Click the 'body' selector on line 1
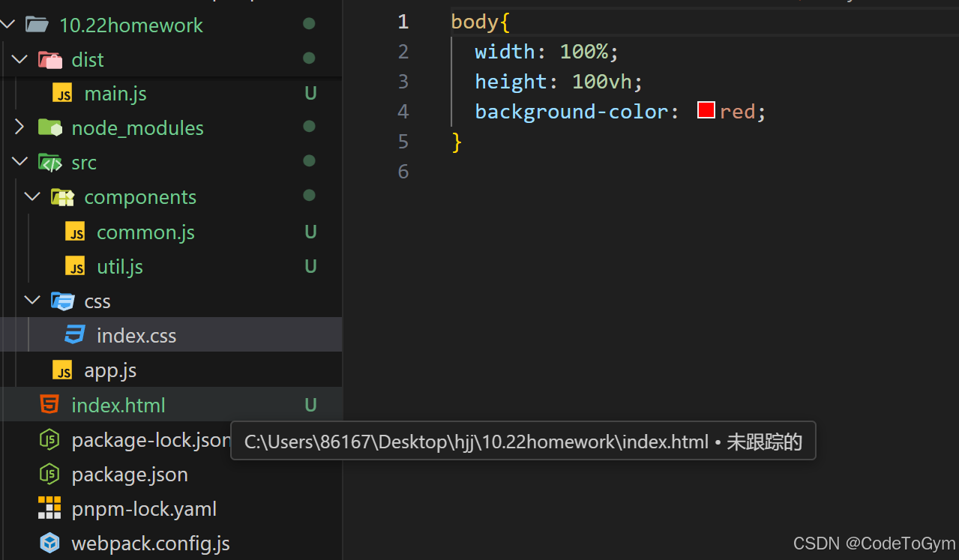The image size is (959, 560). pyautogui.click(x=475, y=22)
